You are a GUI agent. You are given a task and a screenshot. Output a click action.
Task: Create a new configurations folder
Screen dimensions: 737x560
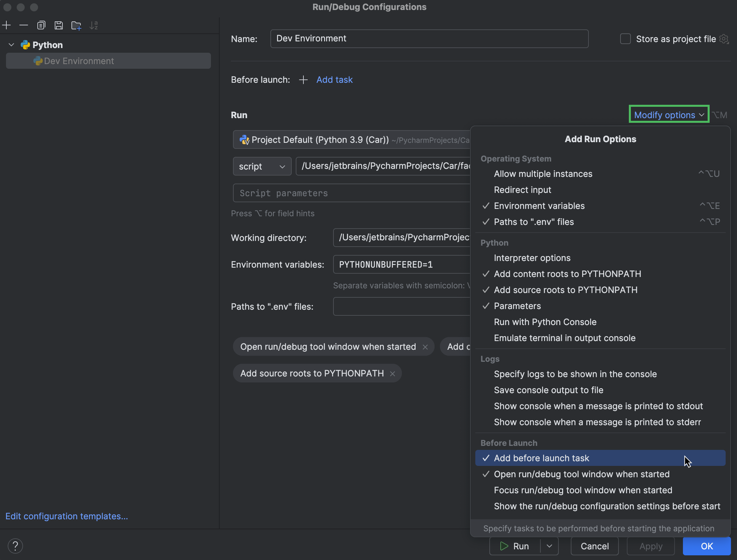coord(76,25)
